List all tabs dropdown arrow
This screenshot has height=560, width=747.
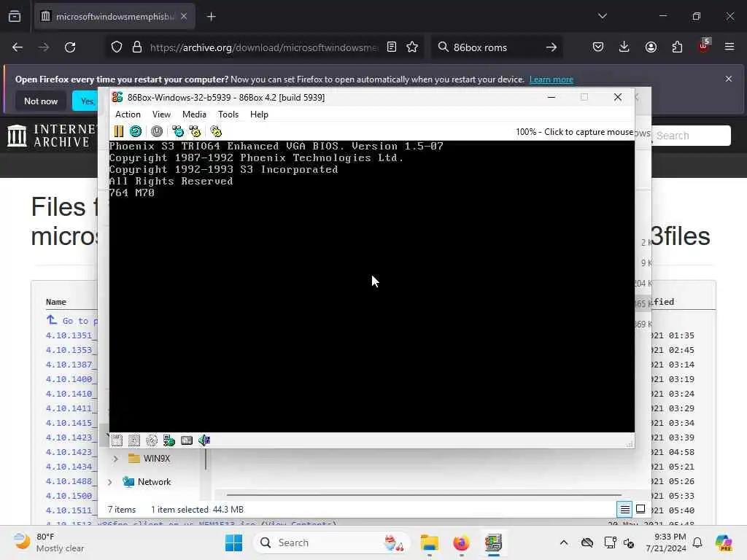point(603,16)
